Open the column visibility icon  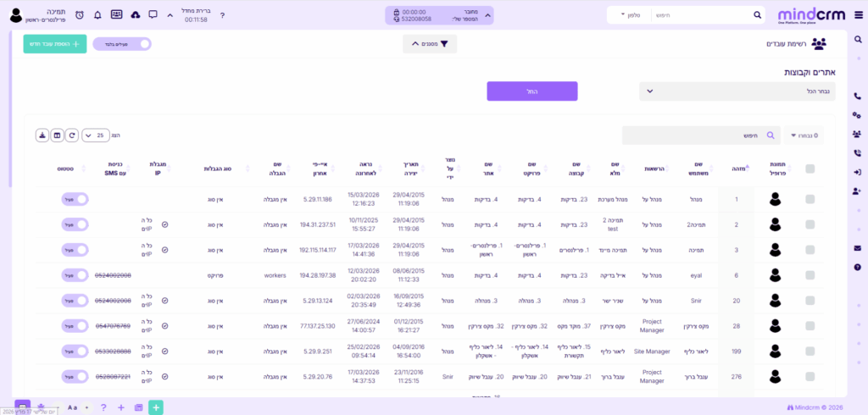[57, 135]
